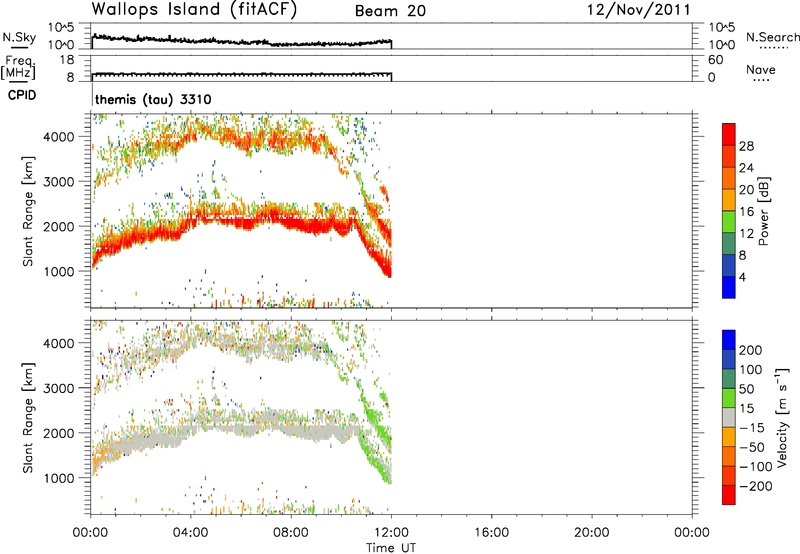
Task: Click the "Power [dB]" colorbar title
Action: (x=763, y=211)
